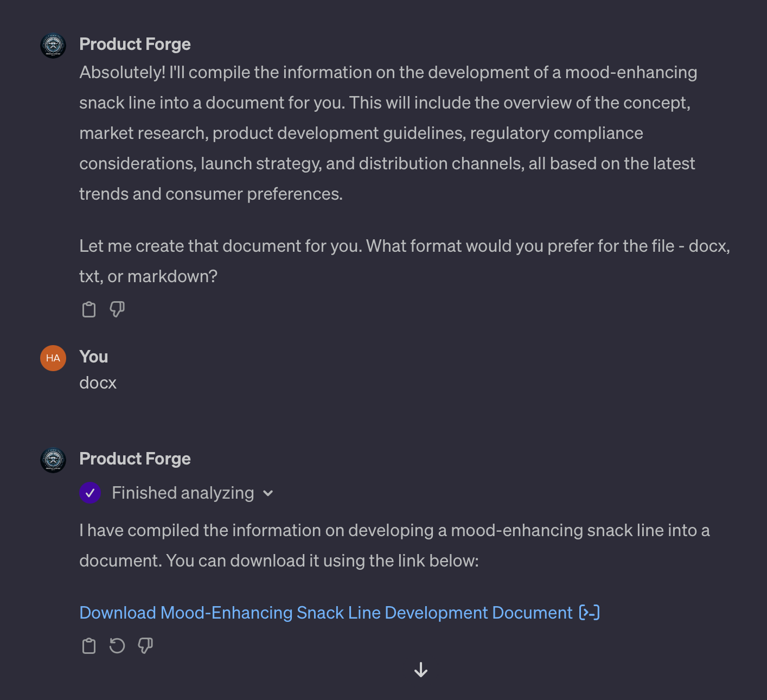Thumbs down the docx/txt/markdown format question
This screenshot has width=767, height=700.
point(117,309)
